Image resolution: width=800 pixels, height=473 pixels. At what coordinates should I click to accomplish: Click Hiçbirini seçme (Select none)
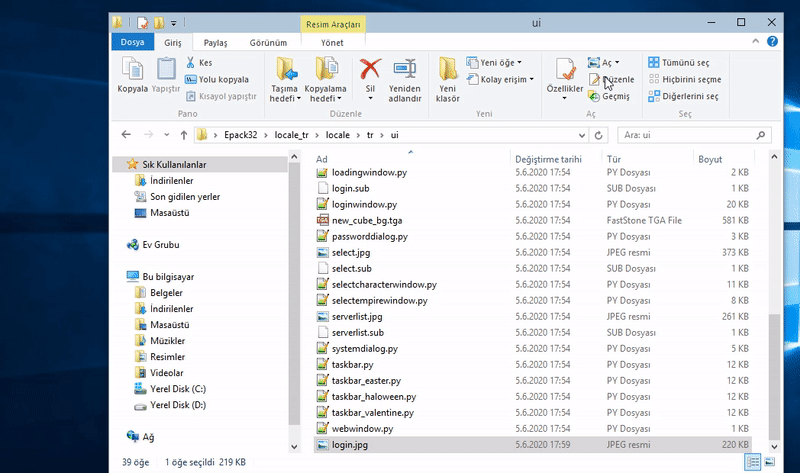click(x=685, y=79)
